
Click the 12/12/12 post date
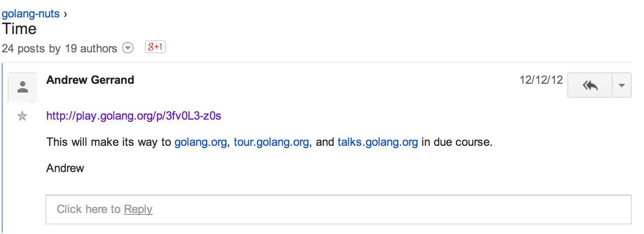(x=541, y=80)
